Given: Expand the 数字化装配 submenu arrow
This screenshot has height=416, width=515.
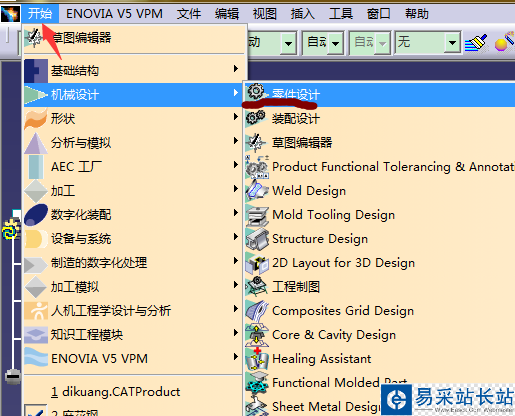Looking at the screenshot, I should (x=236, y=213).
